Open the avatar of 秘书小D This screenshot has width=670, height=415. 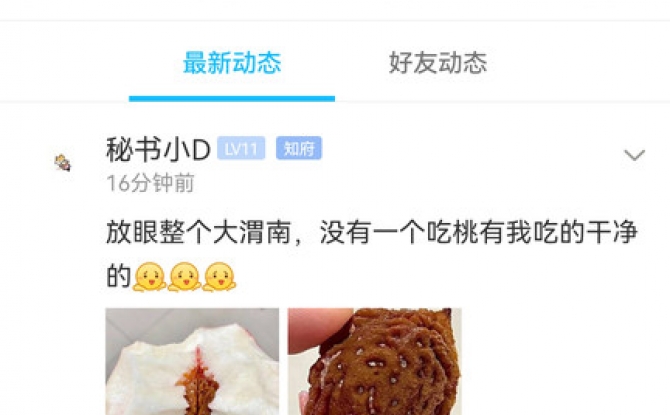[x=63, y=163]
